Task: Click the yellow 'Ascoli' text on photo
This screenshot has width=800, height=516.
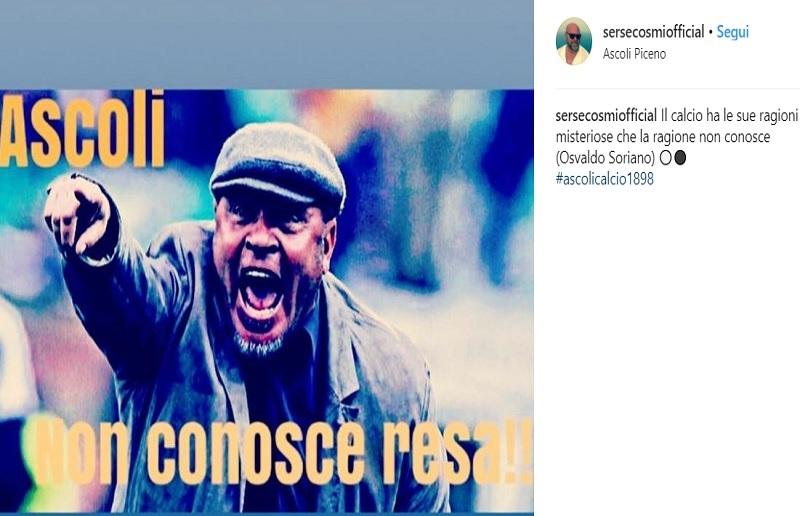Action: click(83, 130)
